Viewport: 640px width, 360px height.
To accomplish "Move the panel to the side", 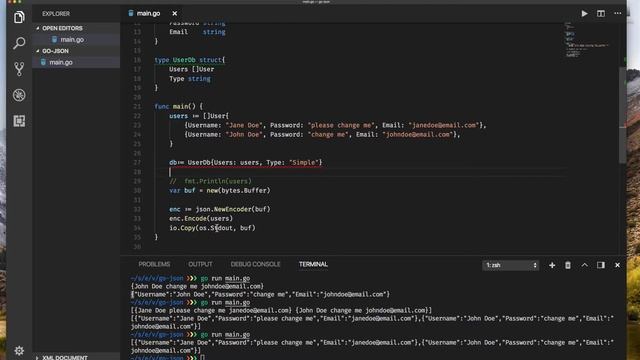I will [x=601, y=265].
